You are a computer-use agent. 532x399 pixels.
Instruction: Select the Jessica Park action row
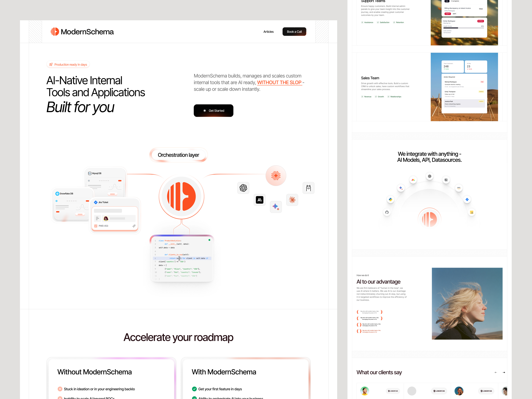click(464, 103)
